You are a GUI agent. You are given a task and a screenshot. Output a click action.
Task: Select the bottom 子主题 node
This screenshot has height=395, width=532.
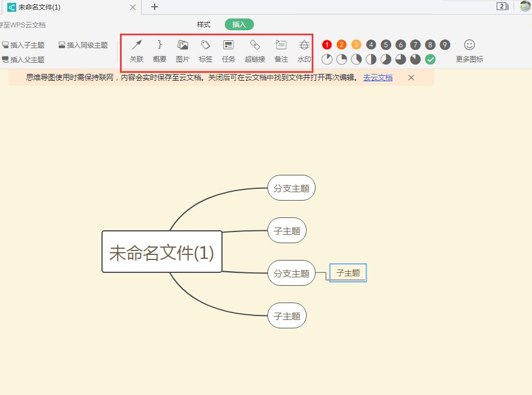(x=287, y=315)
